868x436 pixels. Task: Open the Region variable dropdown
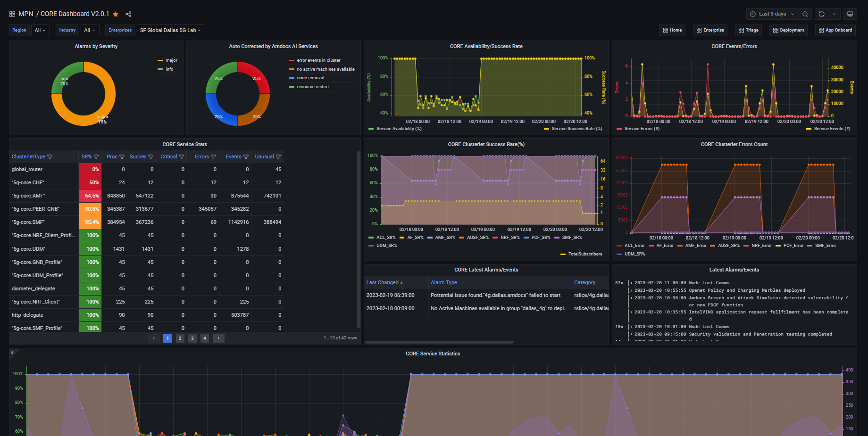(41, 30)
